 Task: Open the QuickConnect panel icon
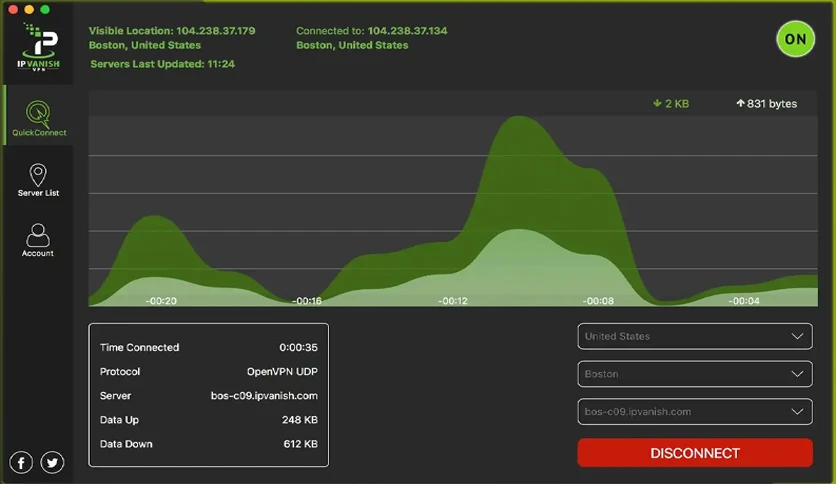(38, 113)
